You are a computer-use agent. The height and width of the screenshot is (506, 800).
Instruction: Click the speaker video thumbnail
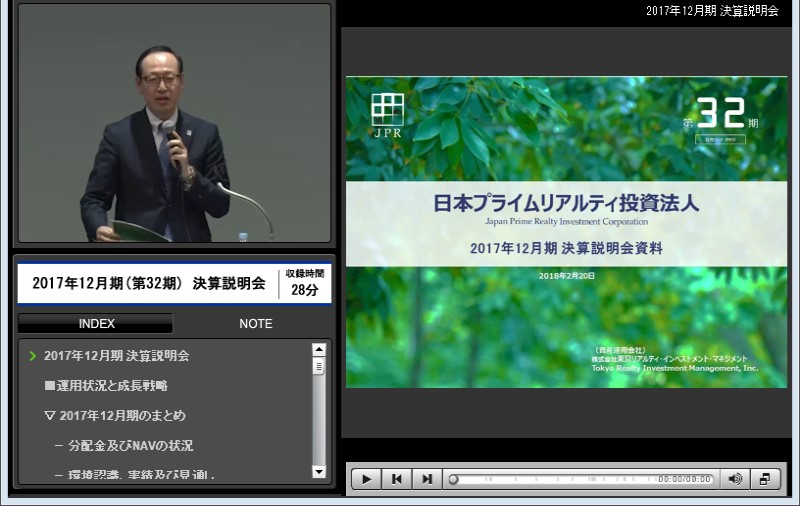pyautogui.click(x=174, y=123)
